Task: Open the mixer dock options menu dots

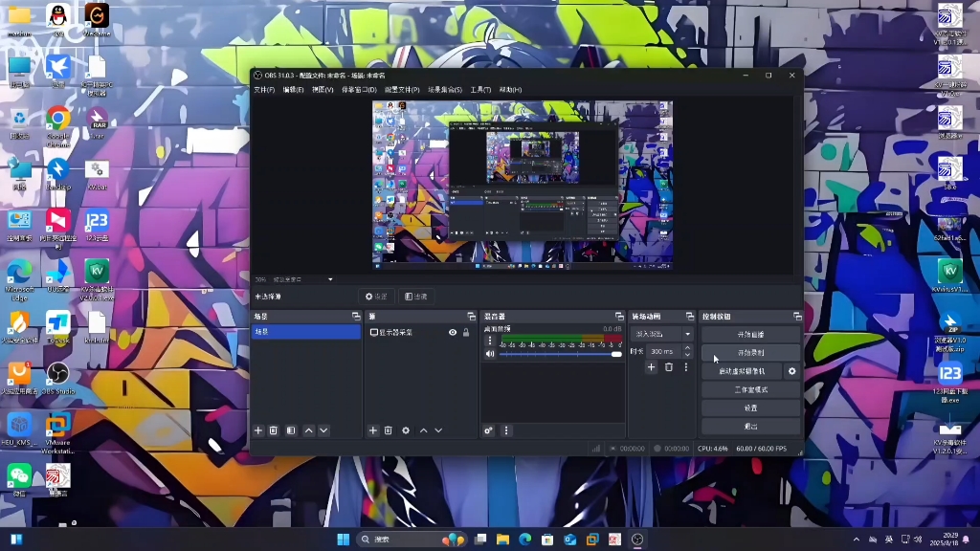Action: coord(506,430)
